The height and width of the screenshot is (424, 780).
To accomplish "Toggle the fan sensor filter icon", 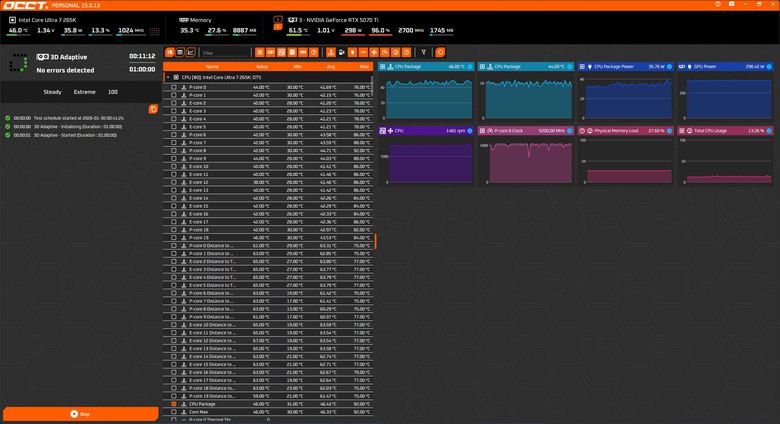I will (x=374, y=52).
